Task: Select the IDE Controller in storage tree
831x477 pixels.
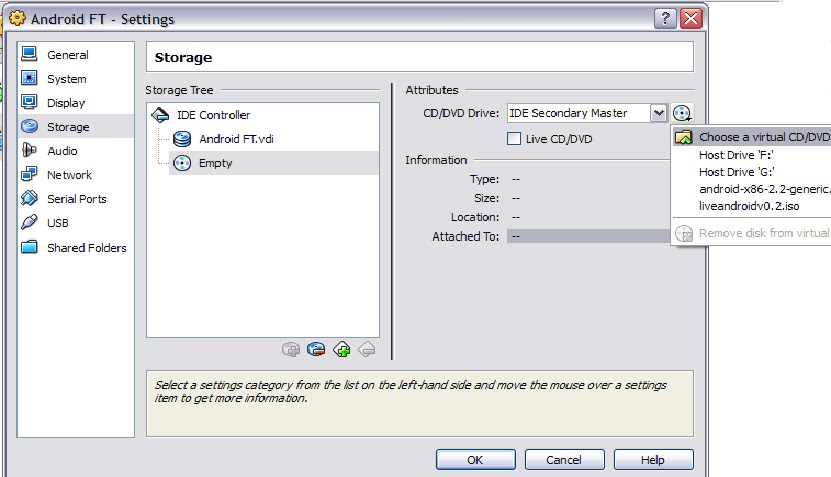Action: coord(213,115)
